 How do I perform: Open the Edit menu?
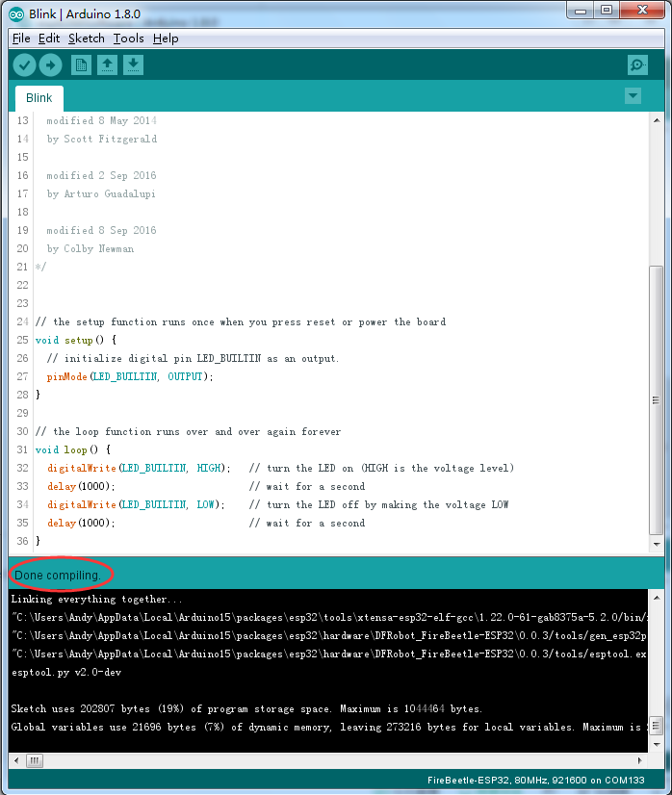point(49,38)
